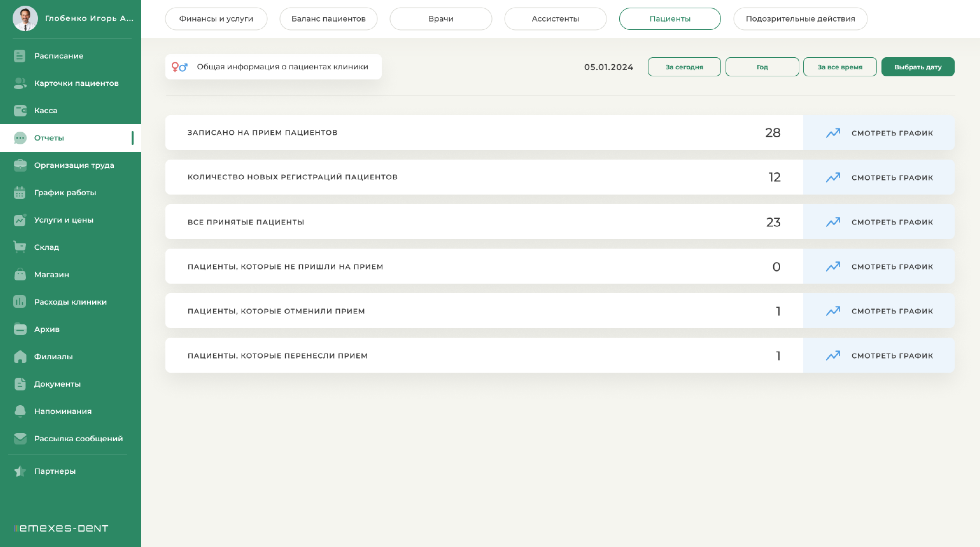Click the Рассылка сообщений envelope icon
Screen dimensions: 980x547
point(20,439)
